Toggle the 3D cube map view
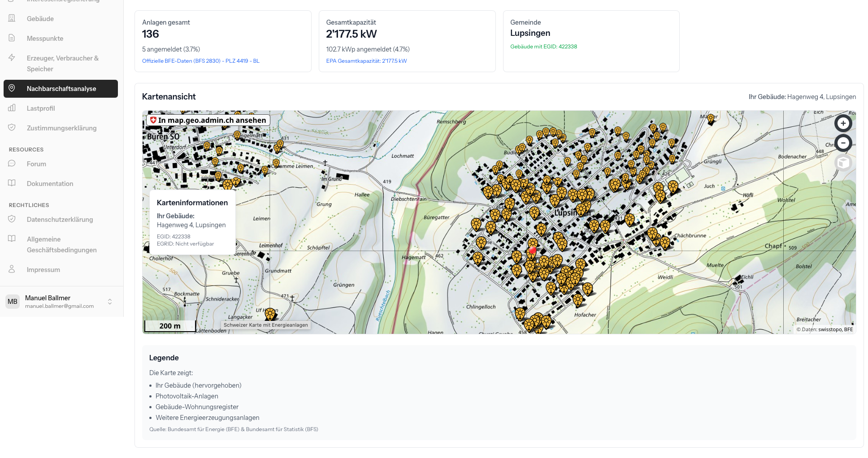The width and height of the screenshot is (868, 458). coord(843,163)
